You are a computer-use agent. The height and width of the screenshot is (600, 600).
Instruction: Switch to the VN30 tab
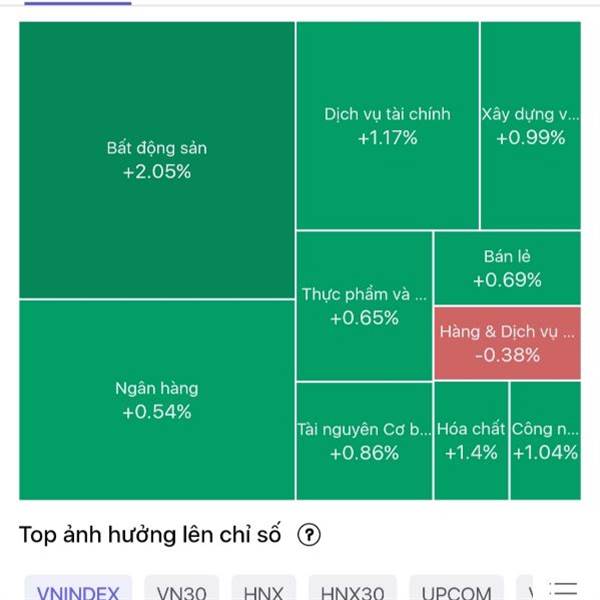tap(182, 588)
